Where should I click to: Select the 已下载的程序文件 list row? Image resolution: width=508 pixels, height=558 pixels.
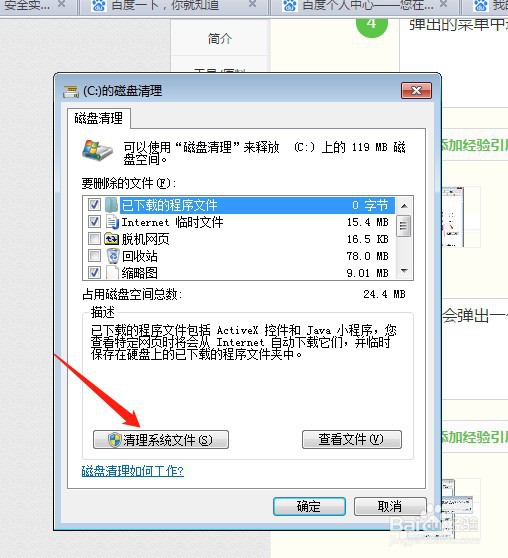pos(257,205)
